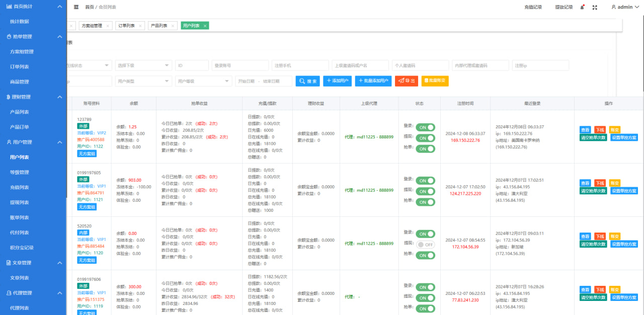
Task: Enable the 提现 switch for user 520520
Action: tap(425, 245)
